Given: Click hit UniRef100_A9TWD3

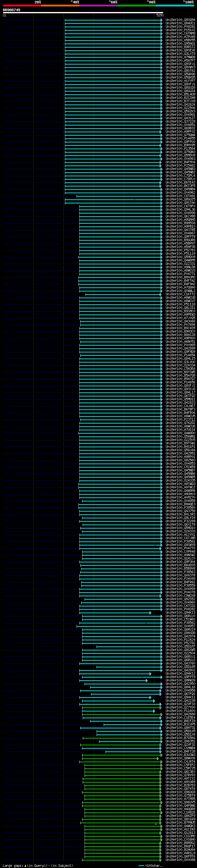Looking at the screenshot, I should click(x=180, y=484).
